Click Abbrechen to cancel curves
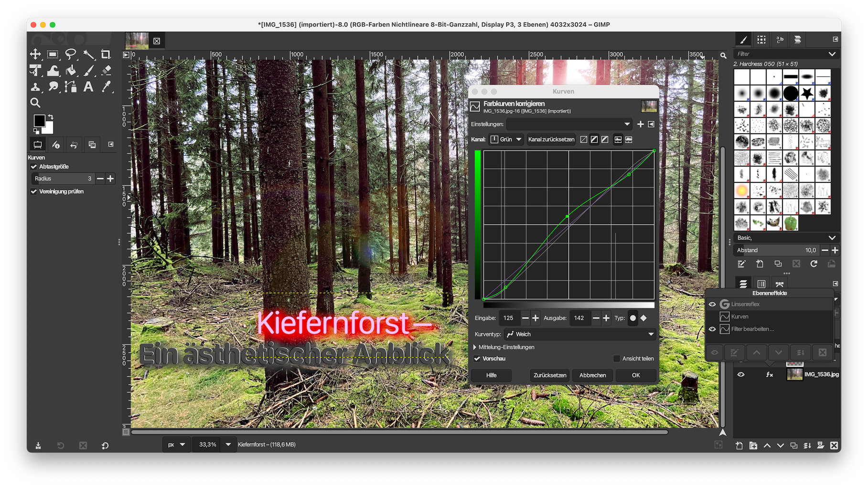Viewport: 868px width, 488px height. coord(592,375)
